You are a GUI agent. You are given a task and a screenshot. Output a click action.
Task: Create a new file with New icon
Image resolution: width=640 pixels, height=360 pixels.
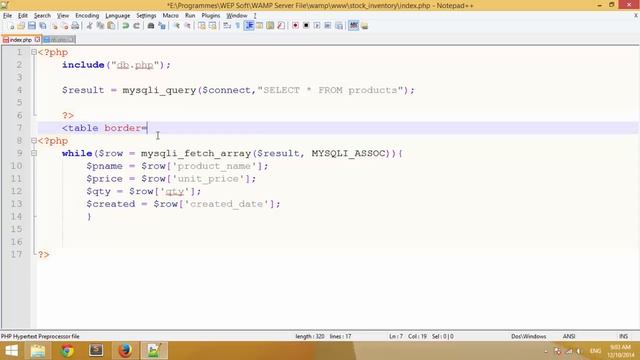(x=11, y=26)
